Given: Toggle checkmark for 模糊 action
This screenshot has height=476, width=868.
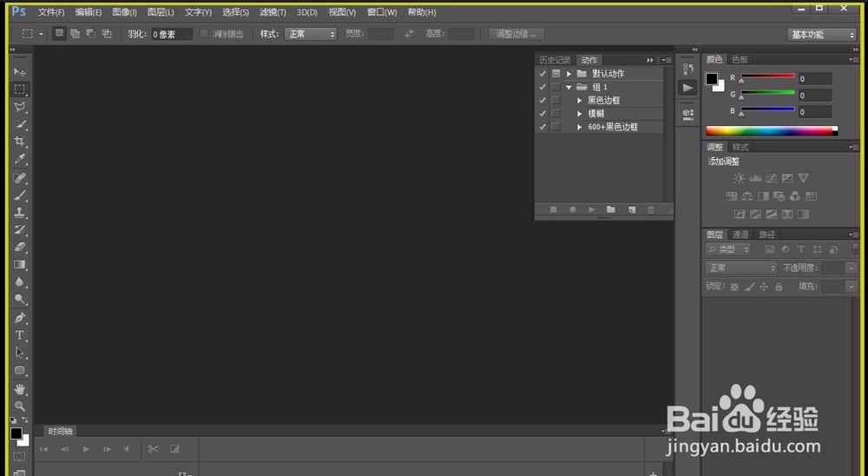Looking at the screenshot, I should [x=542, y=114].
